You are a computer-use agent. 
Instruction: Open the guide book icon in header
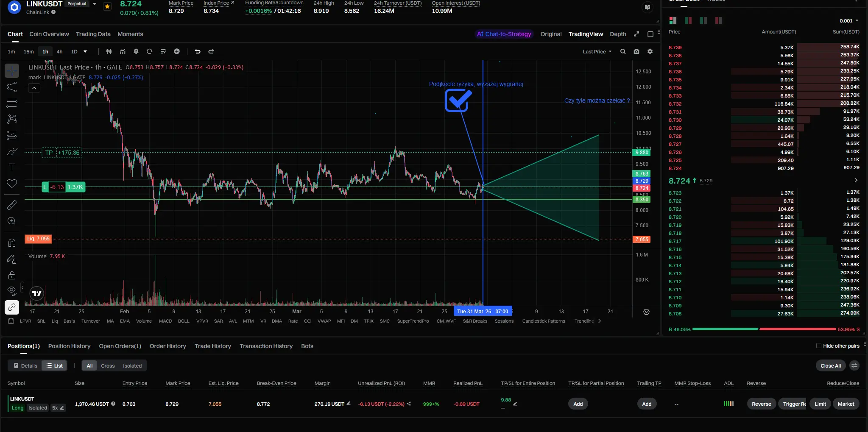[648, 7]
